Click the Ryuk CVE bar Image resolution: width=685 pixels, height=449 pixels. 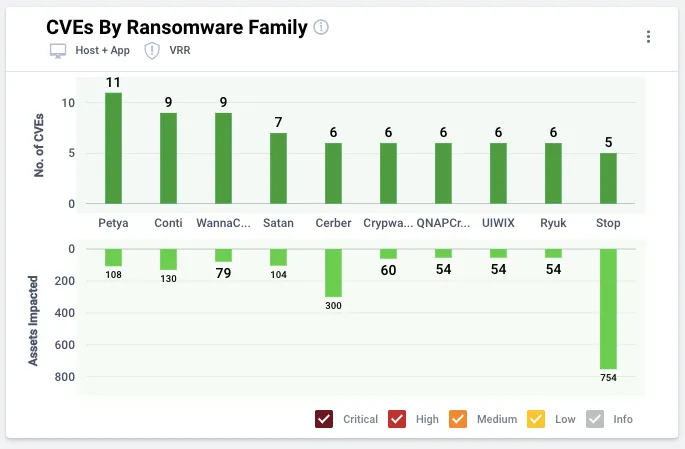coord(553,173)
